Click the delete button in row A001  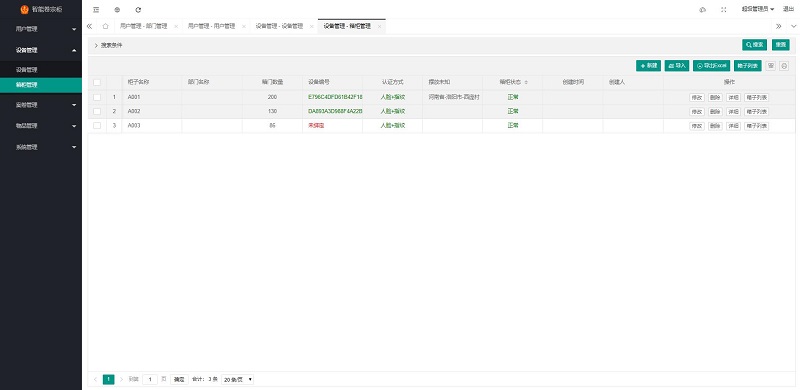point(715,98)
